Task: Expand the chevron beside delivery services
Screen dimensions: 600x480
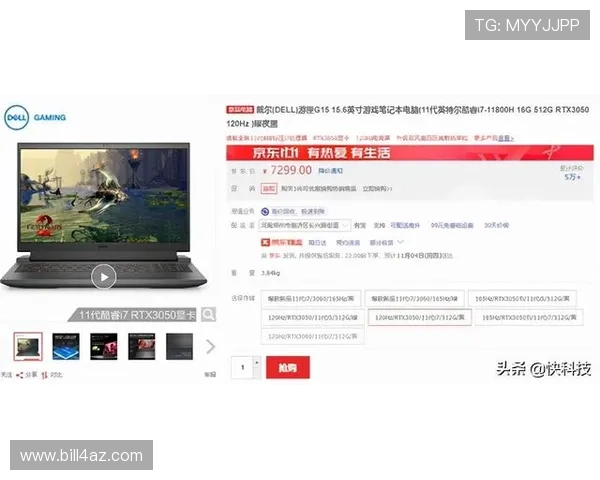Action: tap(401, 242)
